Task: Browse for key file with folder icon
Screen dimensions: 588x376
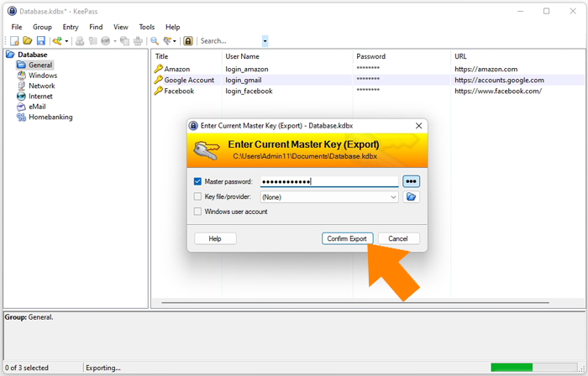Action: 411,197
